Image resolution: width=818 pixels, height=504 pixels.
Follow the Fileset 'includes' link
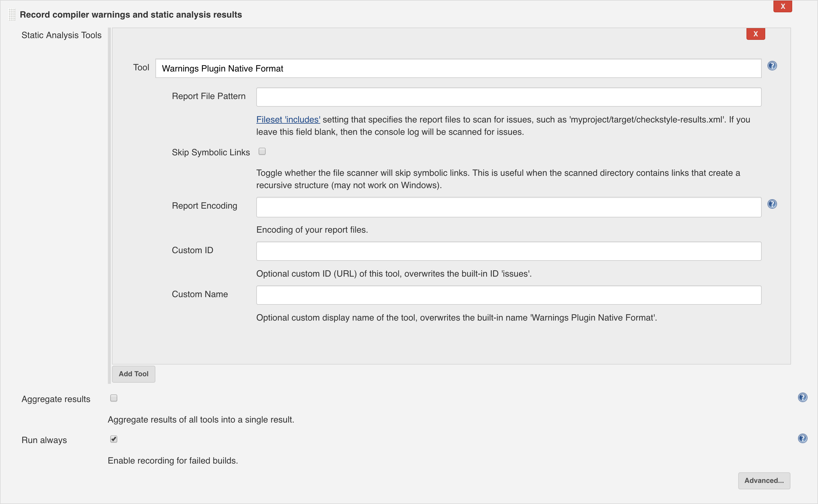pyautogui.click(x=288, y=120)
